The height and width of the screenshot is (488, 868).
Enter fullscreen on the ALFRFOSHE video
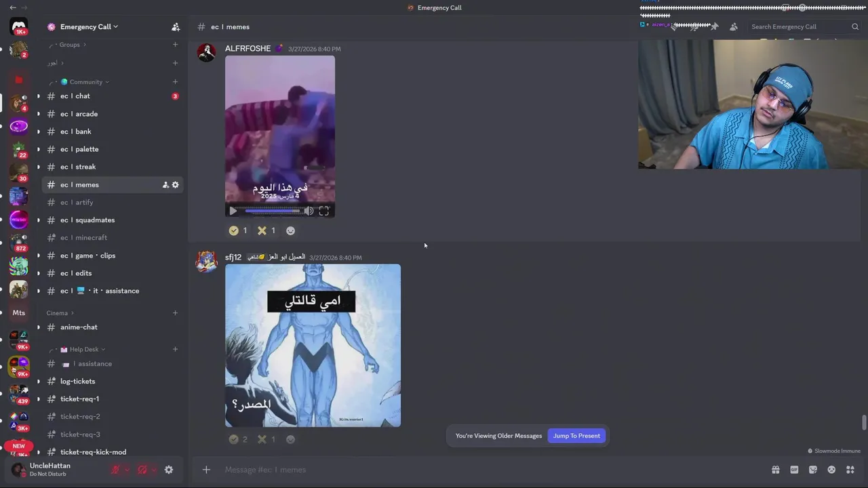pyautogui.click(x=324, y=211)
